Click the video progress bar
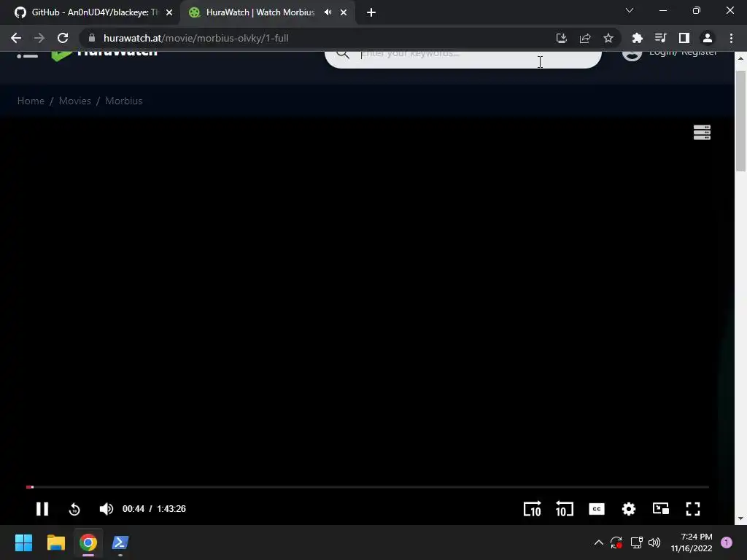The height and width of the screenshot is (560, 747). [368, 487]
